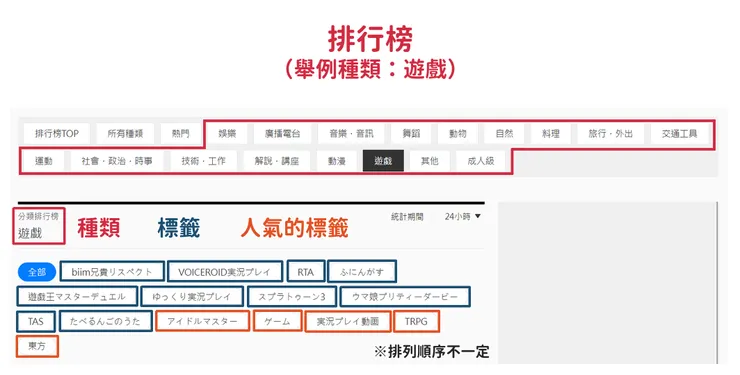Choose the TAS tag
The width and height of the screenshot is (740, 375).
(36, 322)
